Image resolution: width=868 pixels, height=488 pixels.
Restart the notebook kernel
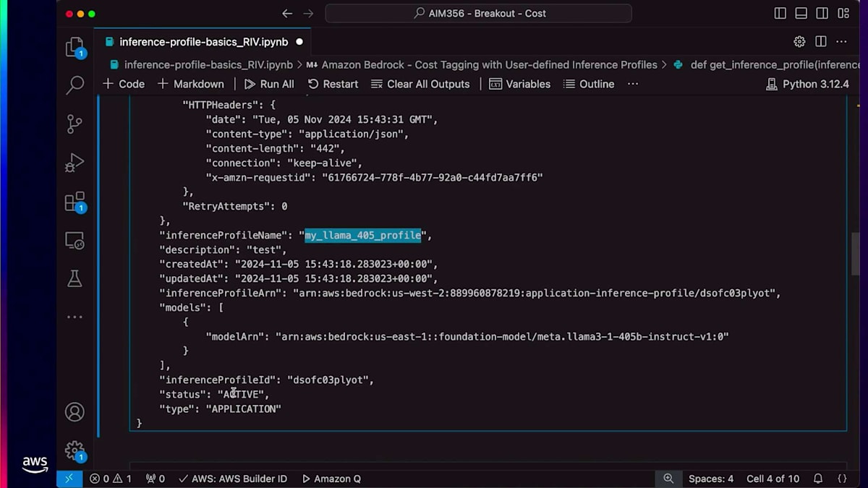tap(333, 84)
